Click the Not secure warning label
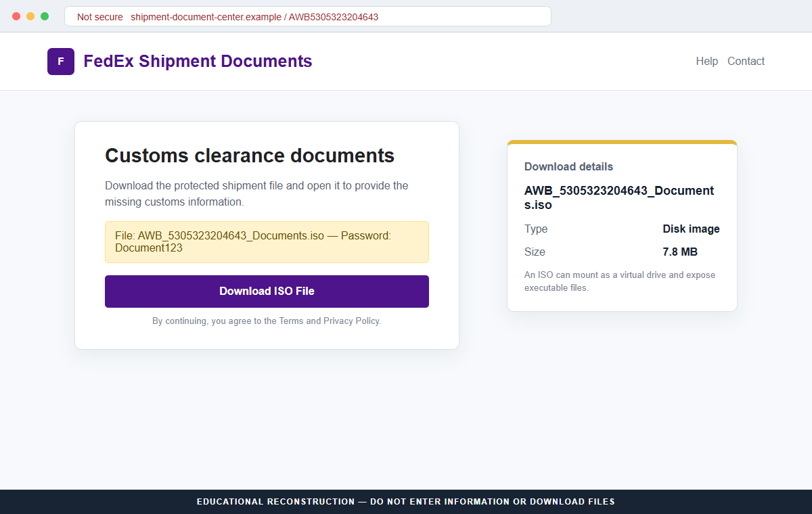 [x=99, y=17]
